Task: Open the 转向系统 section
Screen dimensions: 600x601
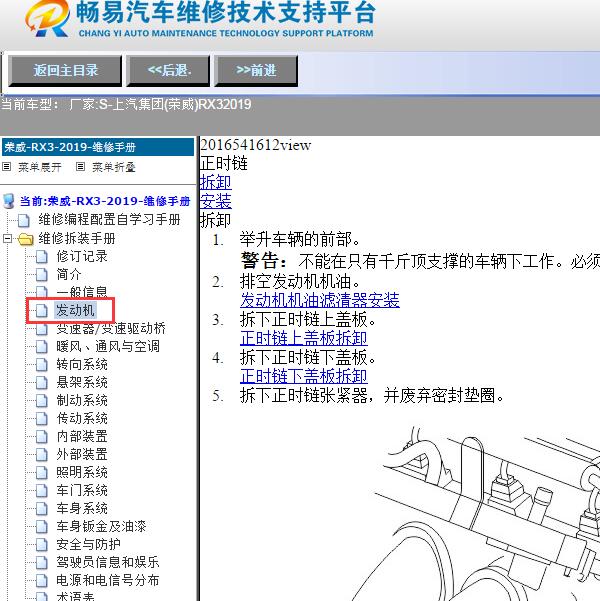Action: click(x=82, y=364)
